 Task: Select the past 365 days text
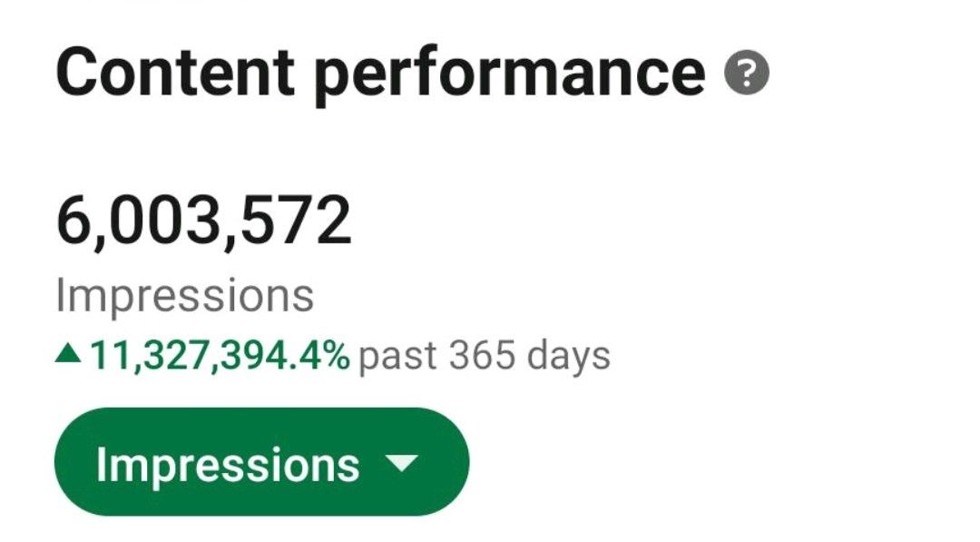click(x=485, y=357)
